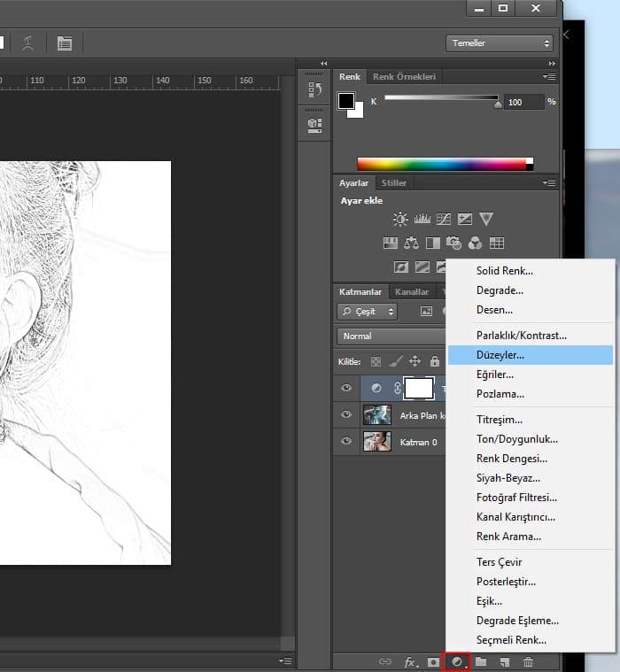Click the add layer mask icon
Image resolution: width=620 pixels, height=672 pixels.
pos(433,661)
